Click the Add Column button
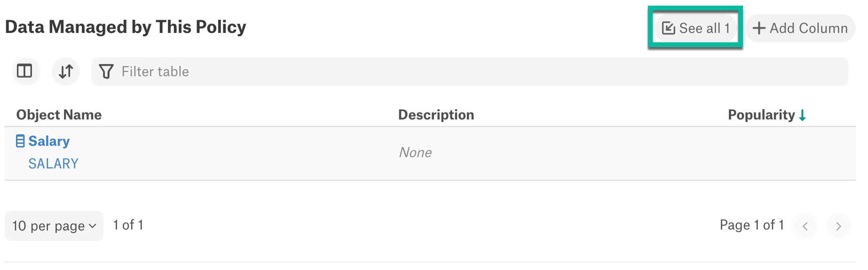 (x=800, y=28)
